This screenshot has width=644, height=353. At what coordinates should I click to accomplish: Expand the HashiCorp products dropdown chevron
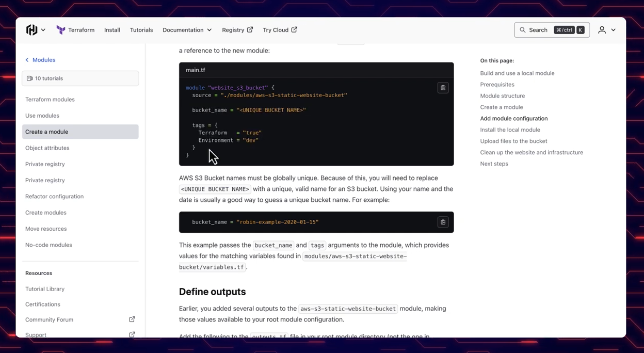(43, 30)
